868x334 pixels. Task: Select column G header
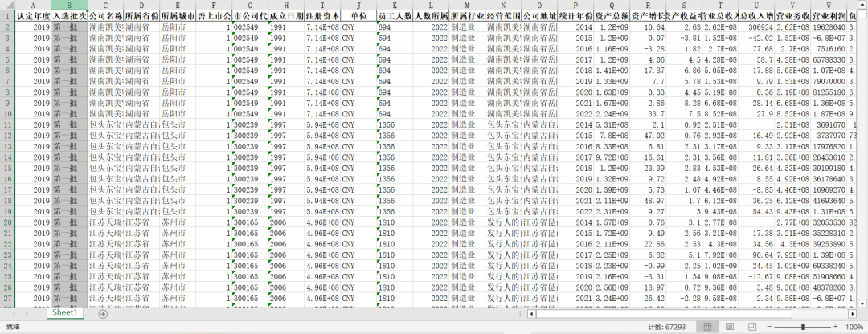click(x=250, y=5)
